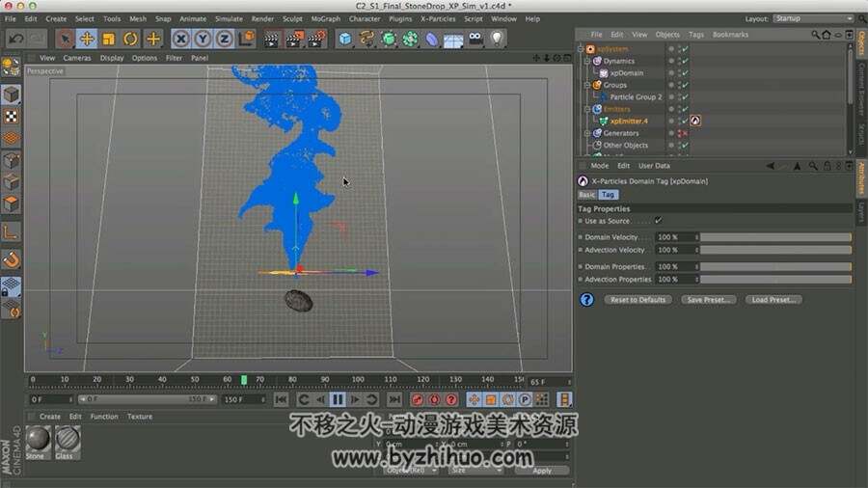Click the Undo arrow icon
The width and height of the screenshot is (868, 488).
click(x=15, y=39)
